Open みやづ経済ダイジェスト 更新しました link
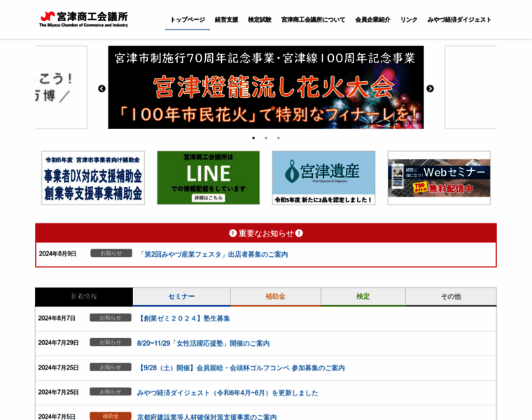Viewport: 532px width, 420px height. click(x=227, y=393)
